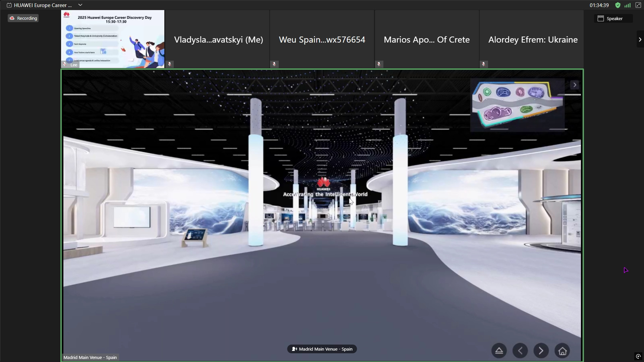Click the icon in the bottom-right screen corner
The height and width of the screenshot is (362, 644).
coord(638,356)
